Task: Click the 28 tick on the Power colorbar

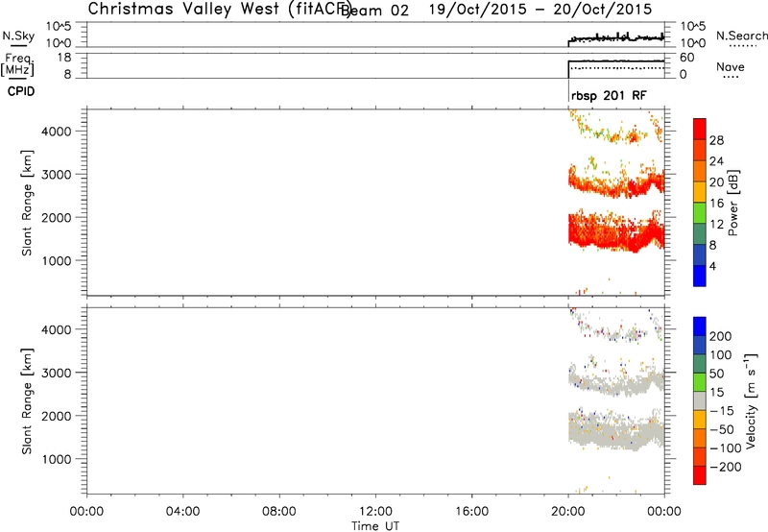Action: (x=716, y=140)
